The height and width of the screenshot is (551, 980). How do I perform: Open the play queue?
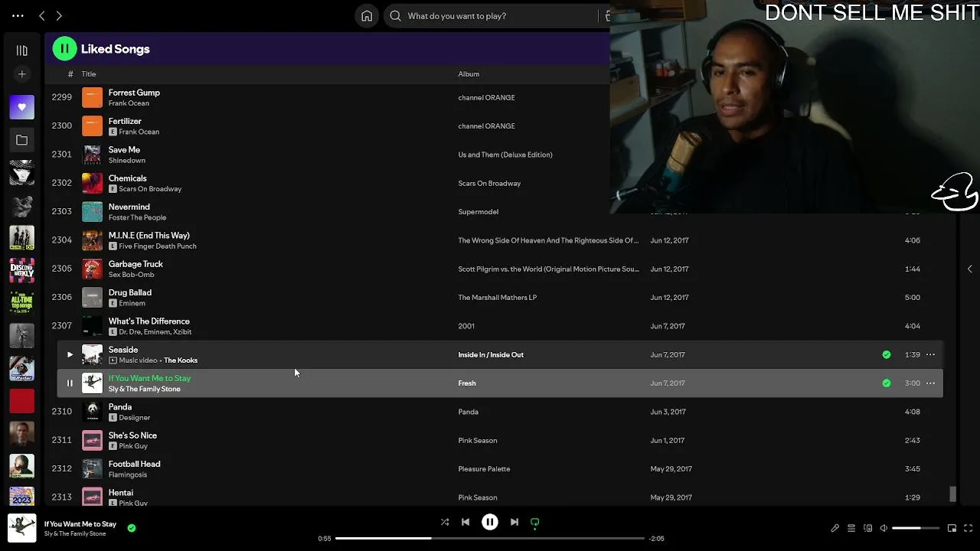tap(851, 528)
